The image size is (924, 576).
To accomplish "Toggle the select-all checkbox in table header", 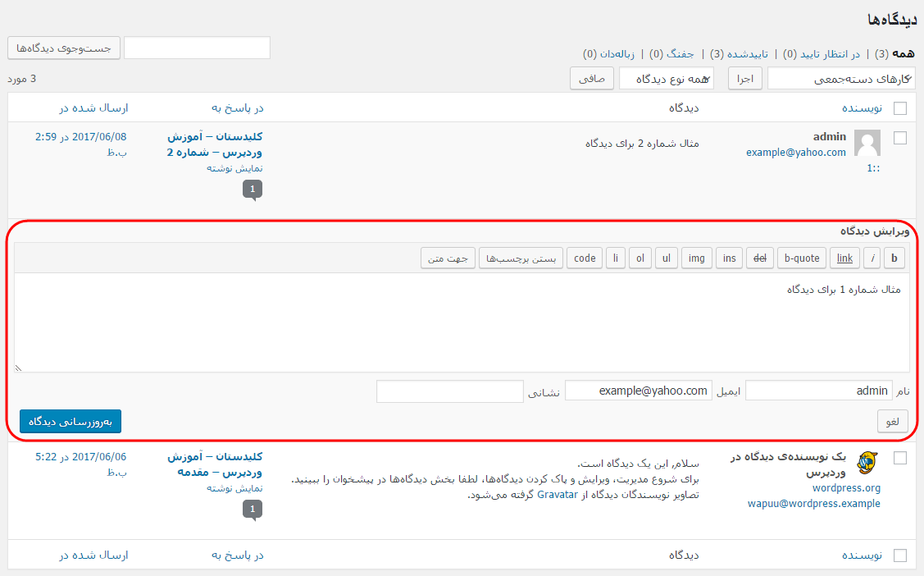I will (x=900, y=107).
